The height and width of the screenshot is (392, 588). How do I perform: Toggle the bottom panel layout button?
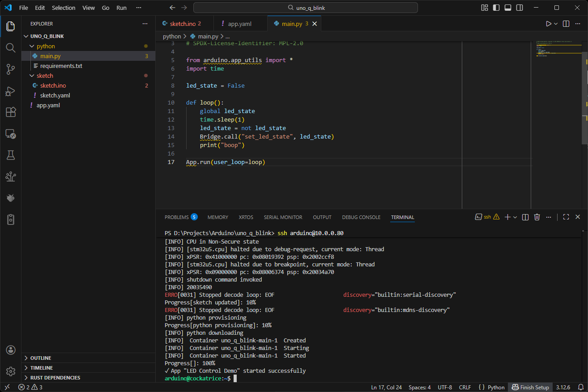click(x=508, y=8)
